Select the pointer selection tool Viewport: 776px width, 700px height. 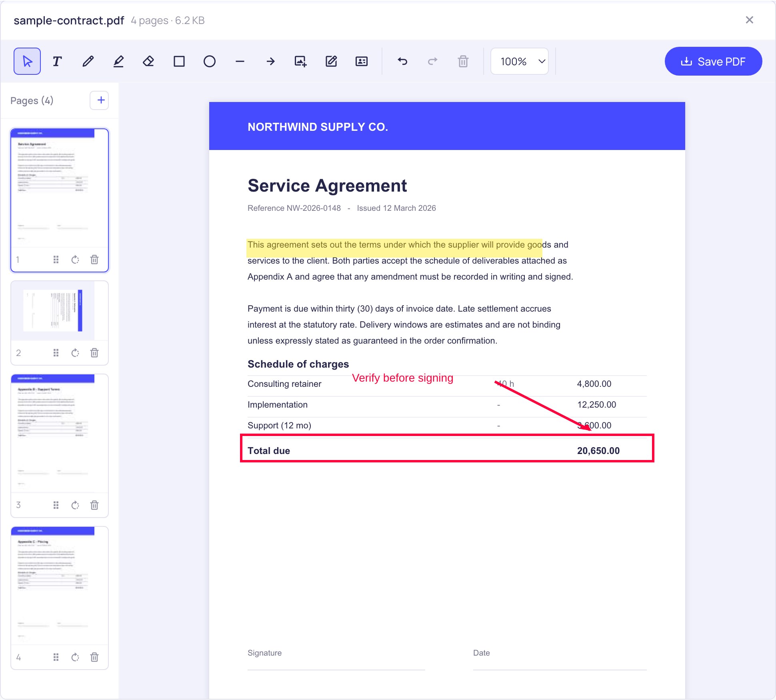[x=27, y=61]
